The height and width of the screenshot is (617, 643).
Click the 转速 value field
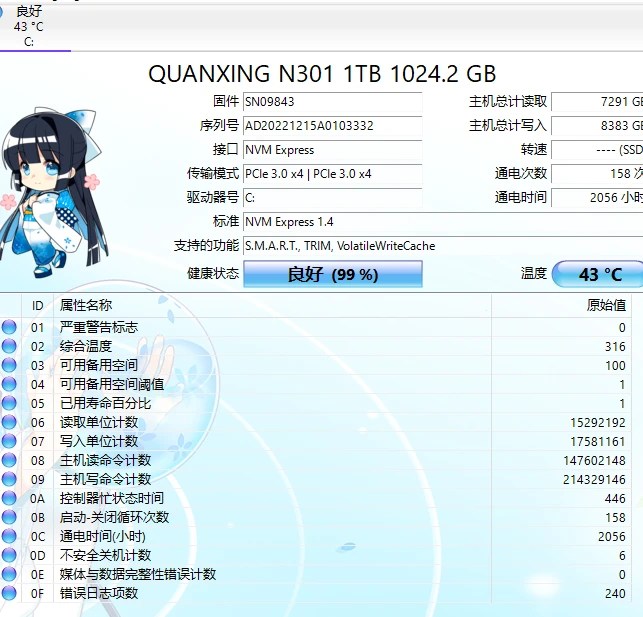click(x=597, y=150)
